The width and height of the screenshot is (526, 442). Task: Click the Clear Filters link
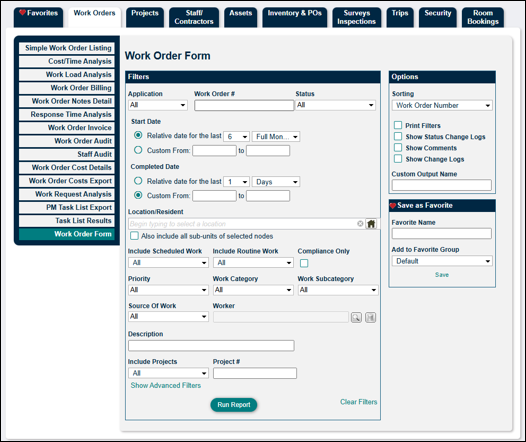pos(359,402)
